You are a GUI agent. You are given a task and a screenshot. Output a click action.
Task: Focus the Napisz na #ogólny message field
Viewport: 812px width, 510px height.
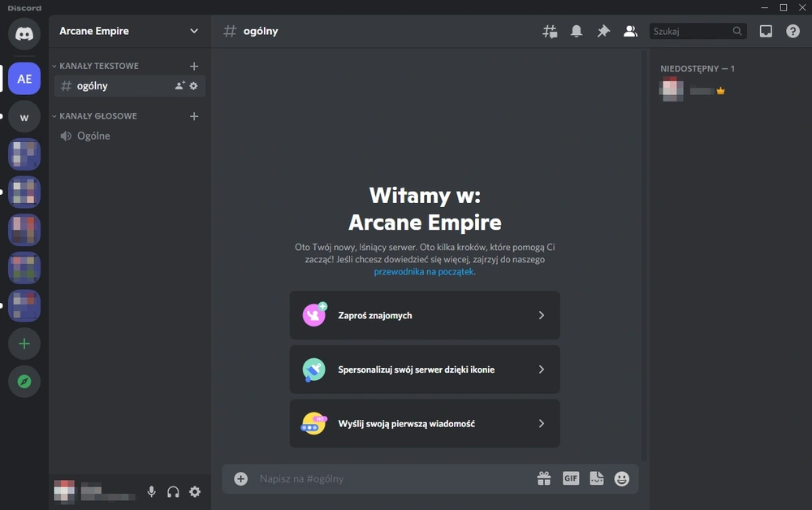[394, 478]
